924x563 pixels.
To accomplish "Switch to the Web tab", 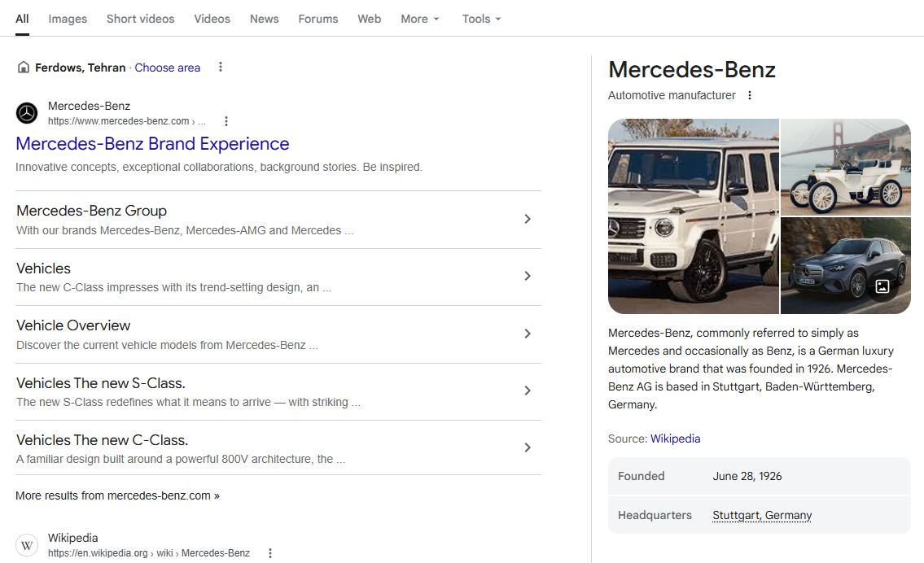I will (370, 19).
